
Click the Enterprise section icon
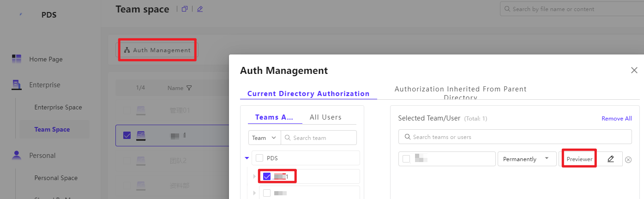click(x=17, y=84)
